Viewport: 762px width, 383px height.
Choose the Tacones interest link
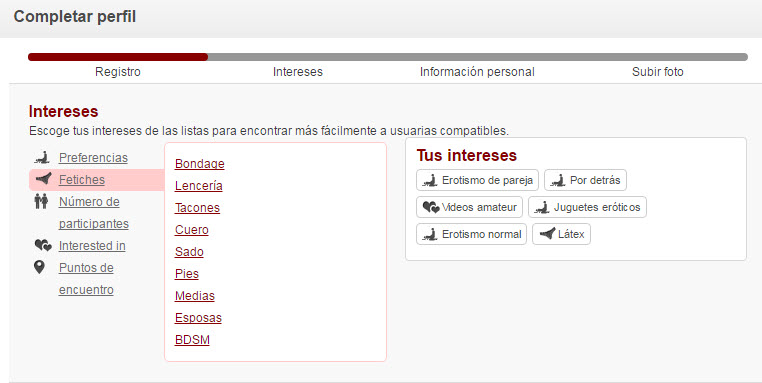coord(197,208)
